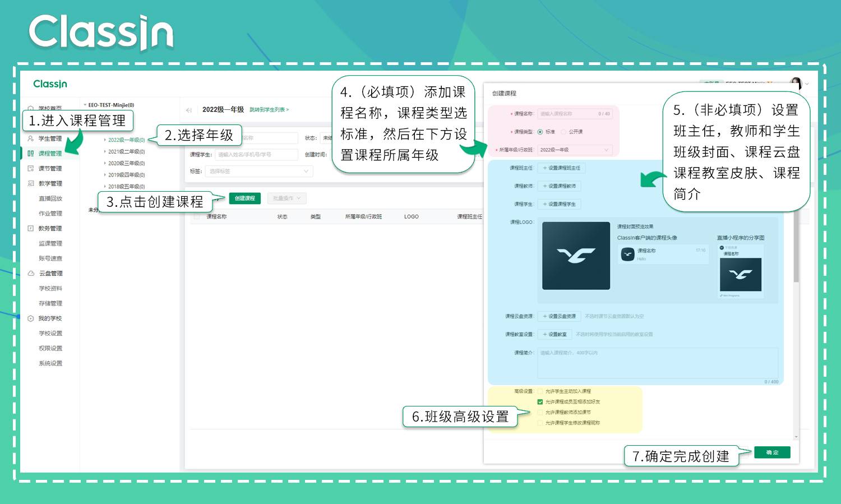Image resolution: width=841 pixels, height=504 pixels.
Task: Click the 课程管理 icon in the sidebar
Action: pyautogui.click(x=31, y=153)
